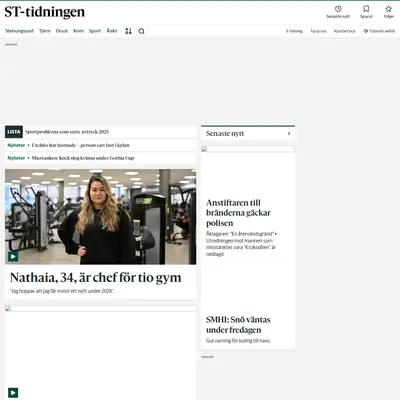Go to the Sport section
The width and height of the screenshot is (400, 400).
click(x=95, y=31)
